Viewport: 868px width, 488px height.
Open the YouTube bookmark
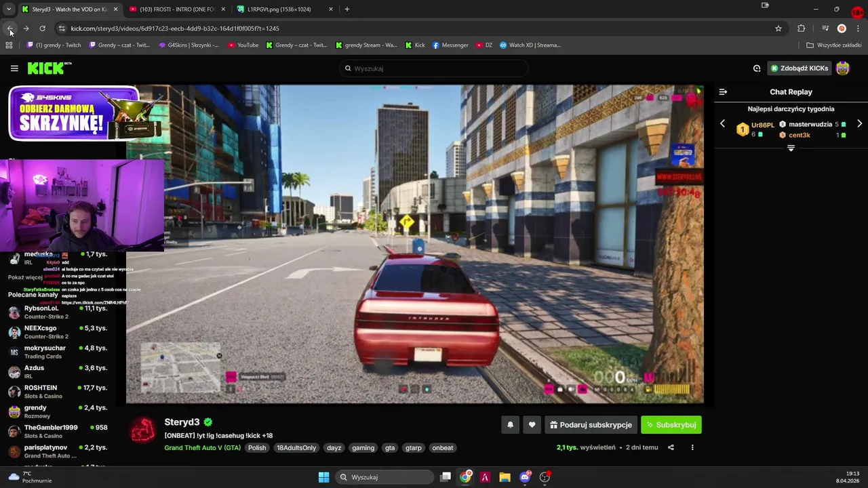click(243, 45)
